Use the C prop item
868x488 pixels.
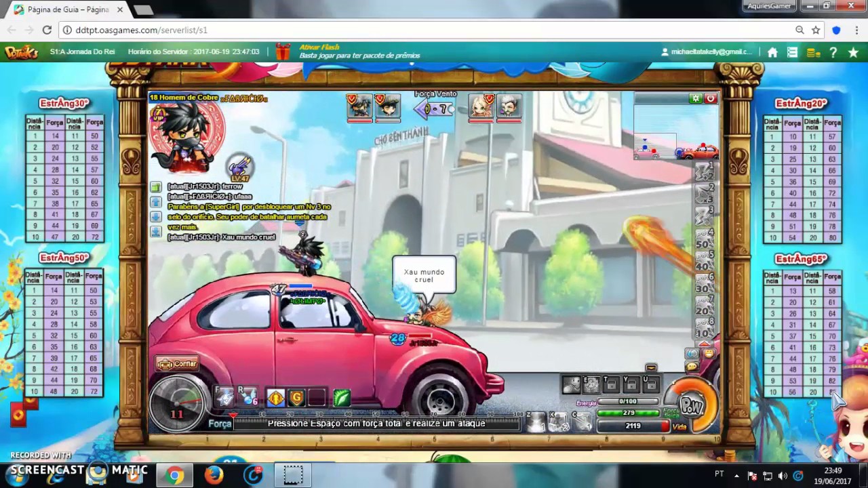(582, 422)
